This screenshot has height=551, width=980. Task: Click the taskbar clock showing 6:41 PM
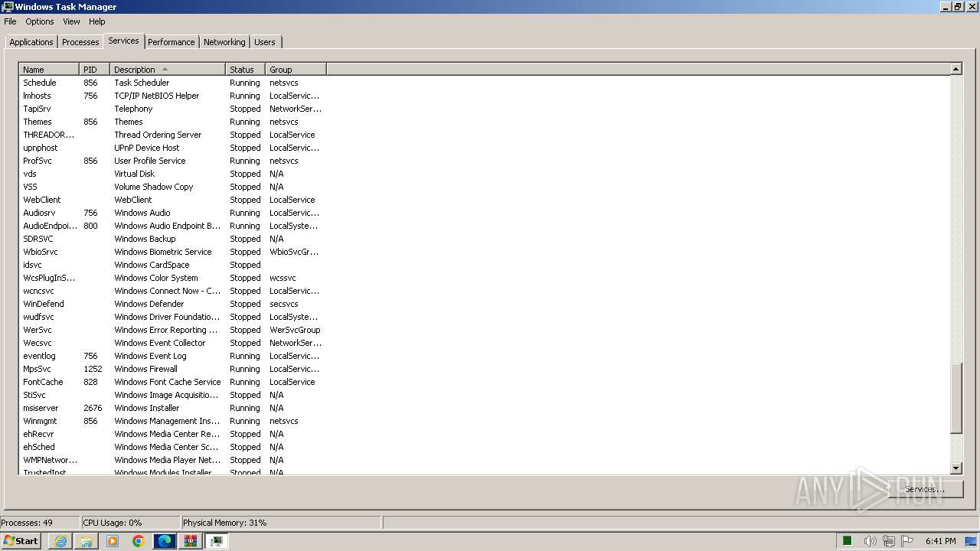[941, 541]
